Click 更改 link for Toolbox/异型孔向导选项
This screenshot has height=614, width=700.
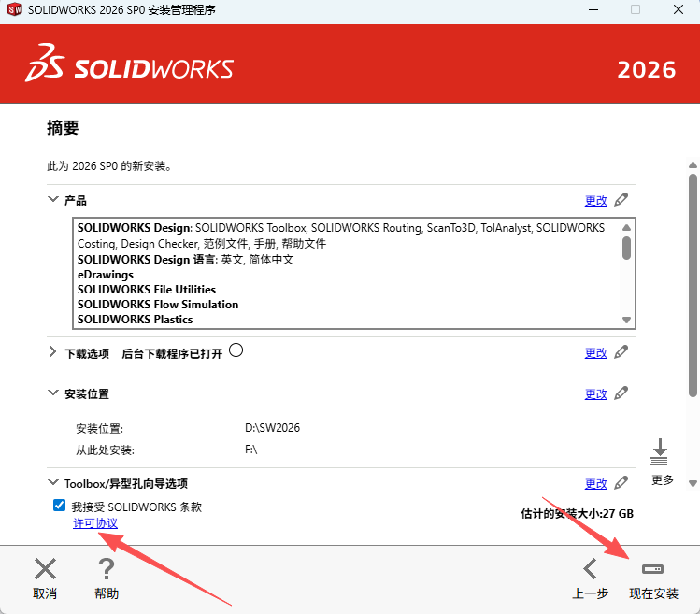click(596, 483)
